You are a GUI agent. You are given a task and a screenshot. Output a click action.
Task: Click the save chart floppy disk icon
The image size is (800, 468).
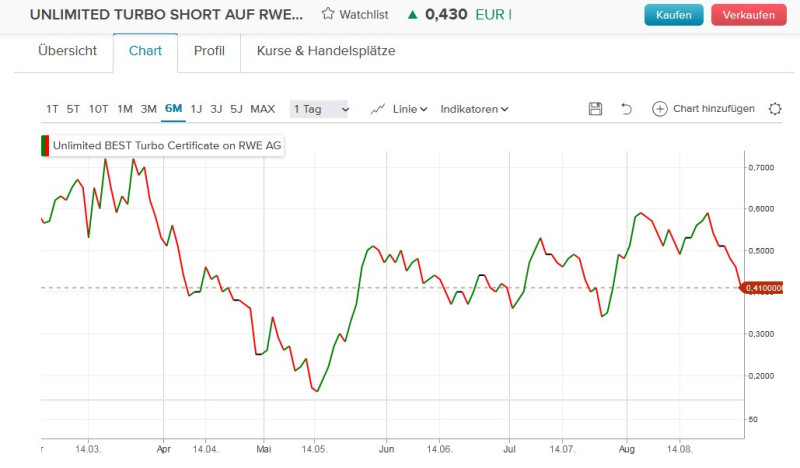pos(595,109)
